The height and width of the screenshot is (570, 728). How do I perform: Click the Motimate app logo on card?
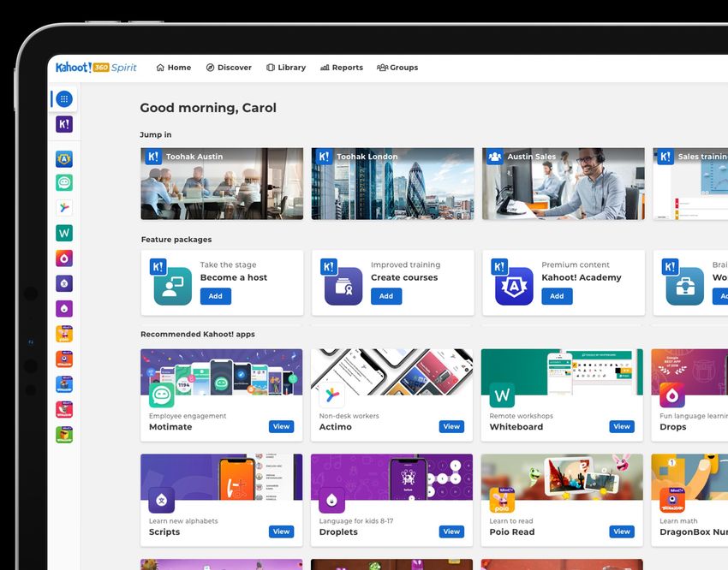[x=162, y=395]
